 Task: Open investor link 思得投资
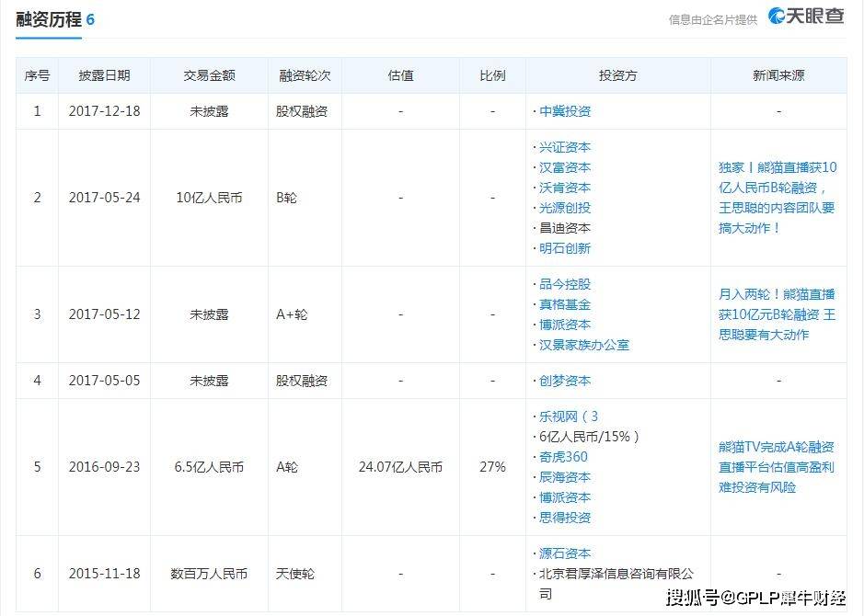coord(565,518)
